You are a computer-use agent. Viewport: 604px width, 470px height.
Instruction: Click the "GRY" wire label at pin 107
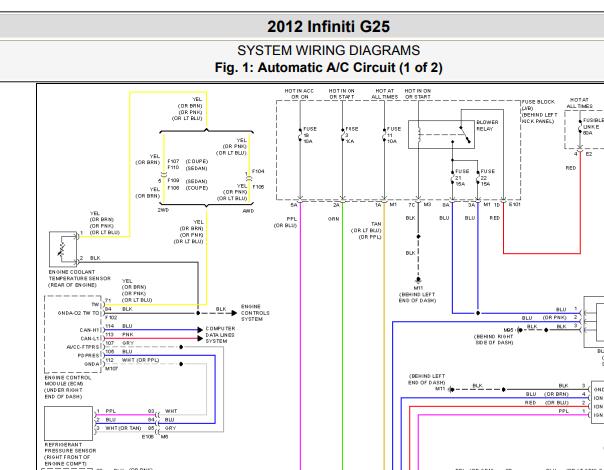128,343
